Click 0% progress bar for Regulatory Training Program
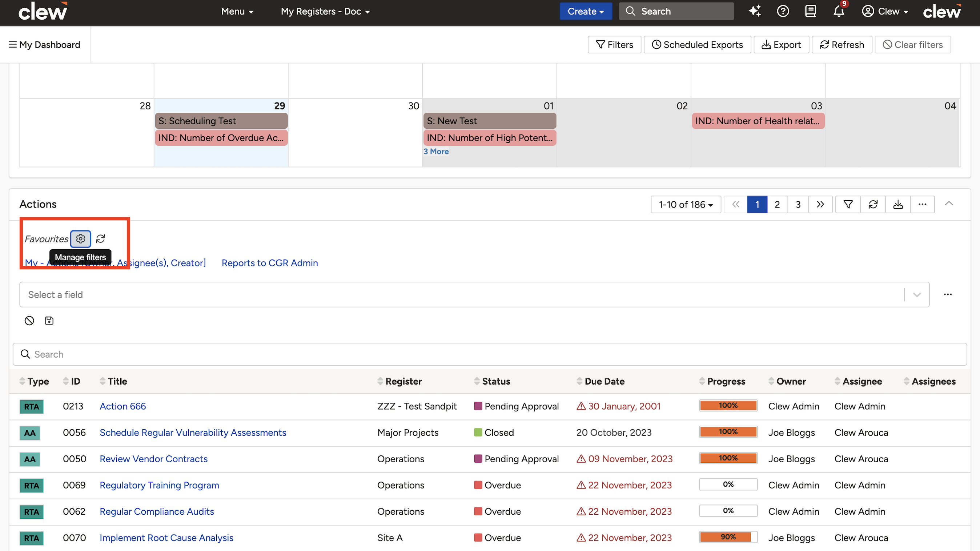This screenshot has width=980, height=551. pyautogui.click(x=728, y=484)
